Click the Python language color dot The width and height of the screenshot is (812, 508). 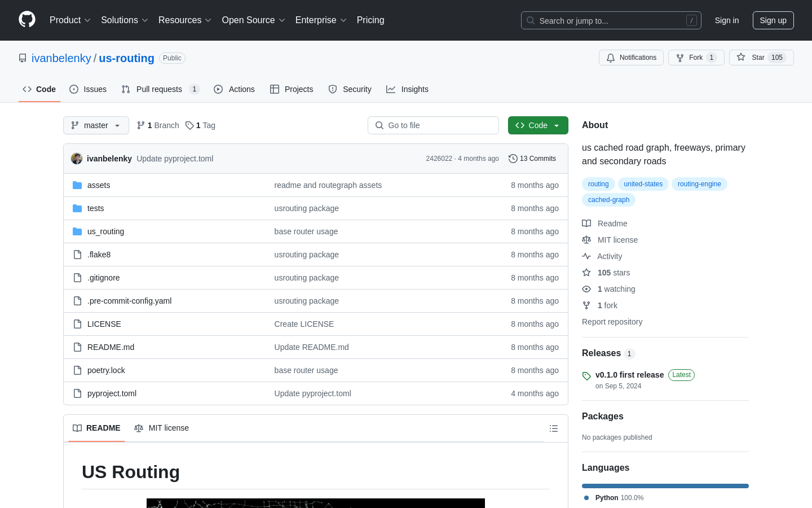click(x=586, y=498)
